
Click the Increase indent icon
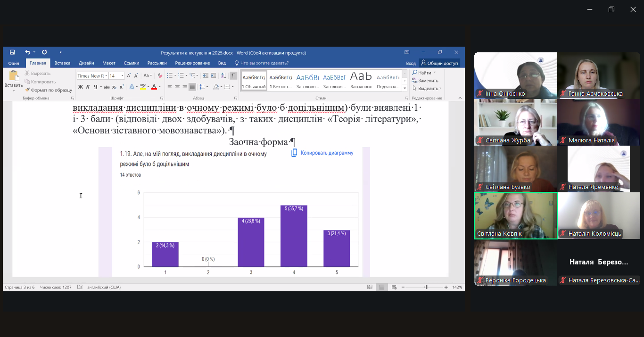coord(214,75)
